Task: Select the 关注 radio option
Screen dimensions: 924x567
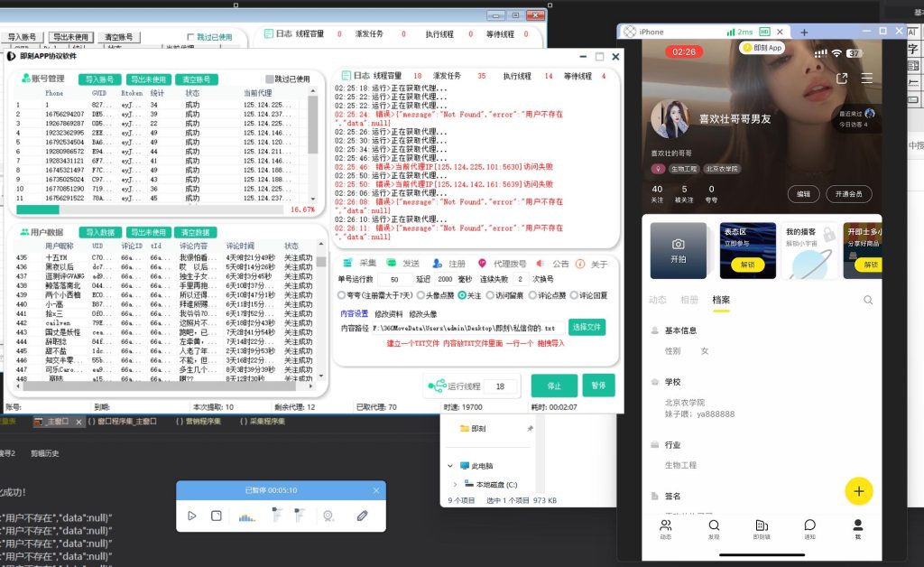Action: pyautogui.click(x=462, y=295)
